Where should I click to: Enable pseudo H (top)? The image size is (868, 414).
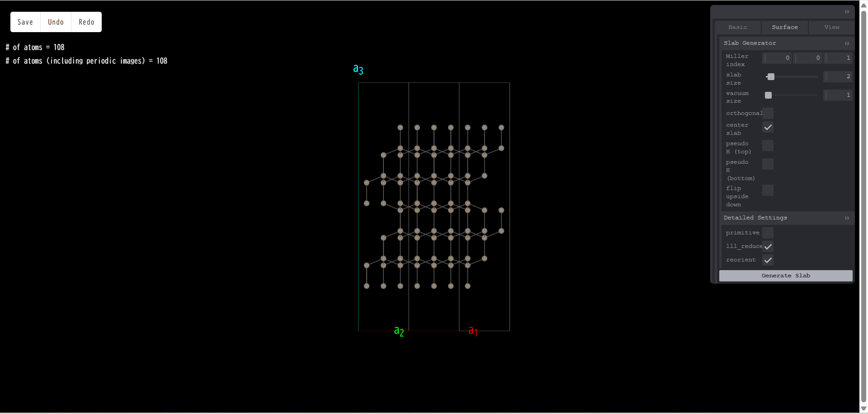click(x=767, y=145)
